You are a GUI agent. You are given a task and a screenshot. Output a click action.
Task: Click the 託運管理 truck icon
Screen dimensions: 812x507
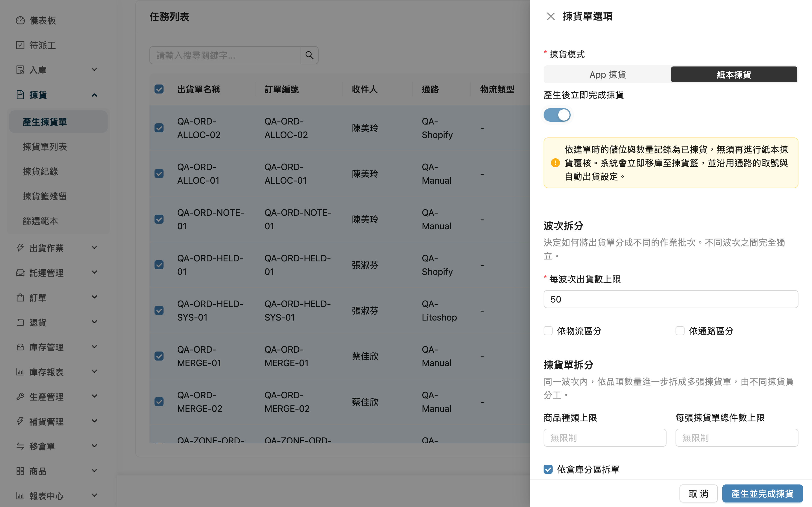[20, 273]
